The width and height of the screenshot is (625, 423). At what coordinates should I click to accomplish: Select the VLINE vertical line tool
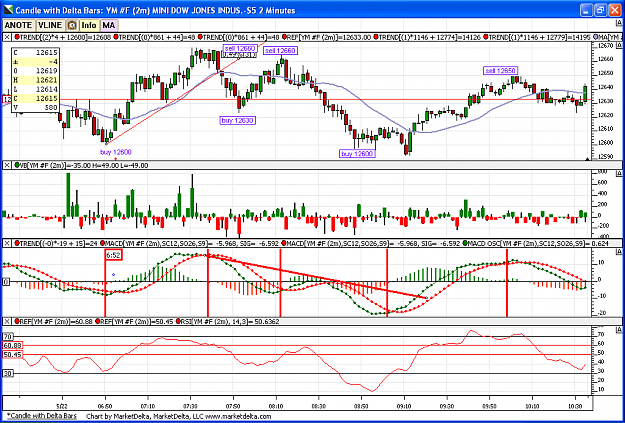click(x=50, y=25)
